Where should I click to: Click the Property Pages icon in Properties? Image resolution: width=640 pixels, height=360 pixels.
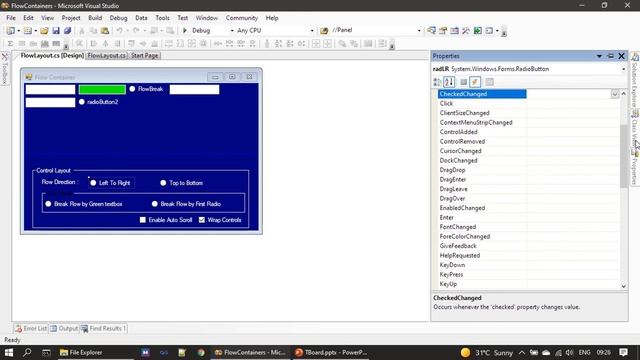[x=489, y=82]
